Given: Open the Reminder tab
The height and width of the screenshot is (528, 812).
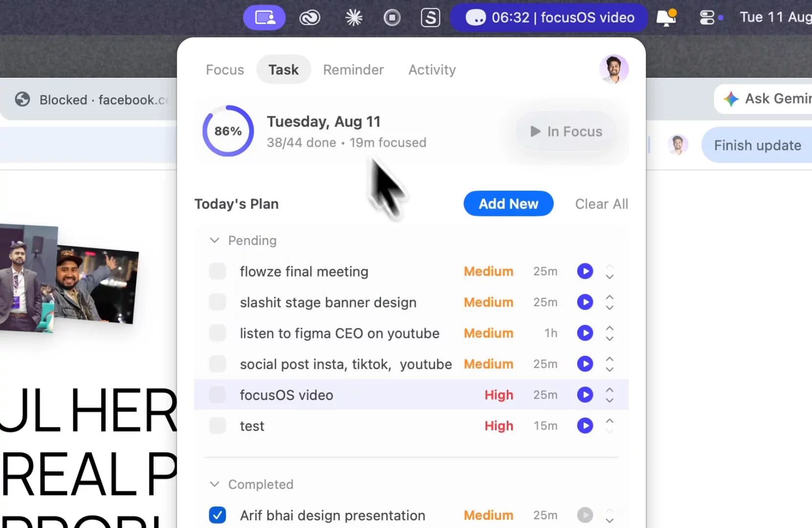Looking at the screenshot, I should point(354,70).
